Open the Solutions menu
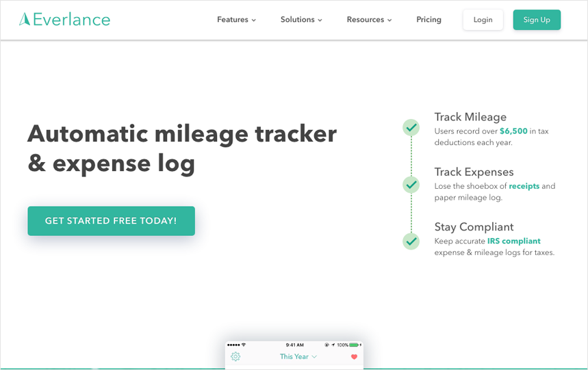The image size is (588, 370). pyautogui.click(x=301, y=19)
